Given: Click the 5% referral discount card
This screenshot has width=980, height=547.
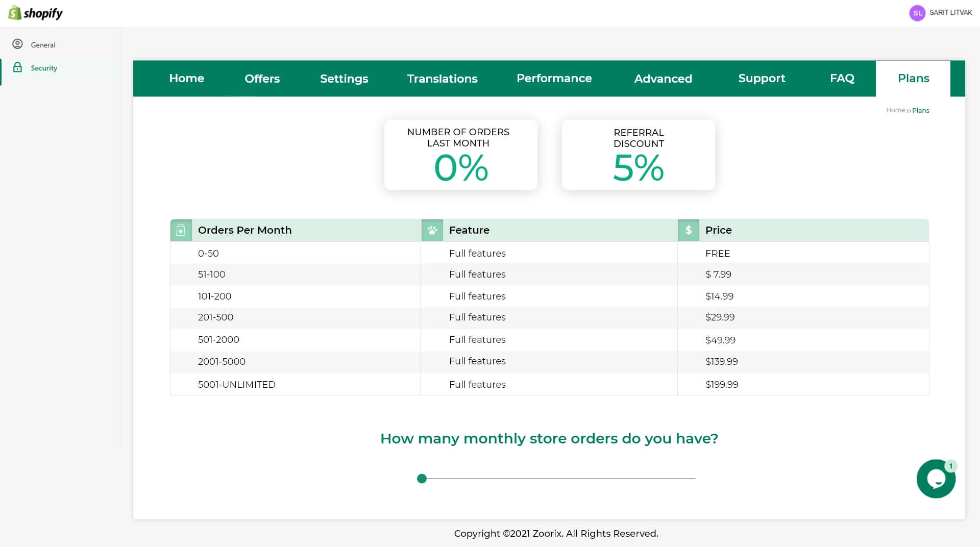Looking at the screenshot, I should tap(639, 155).
